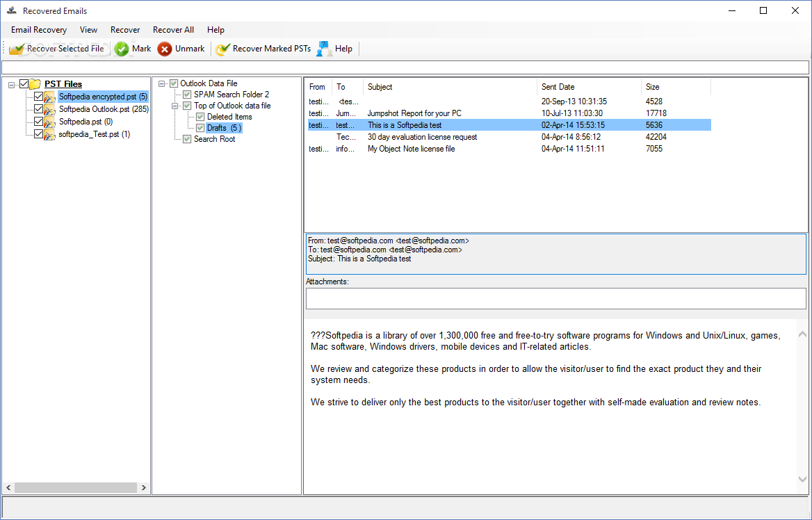Collapse the Outlook Data File node
The height and width of the screenshot is (520, 812).
(x=161, y=83)
